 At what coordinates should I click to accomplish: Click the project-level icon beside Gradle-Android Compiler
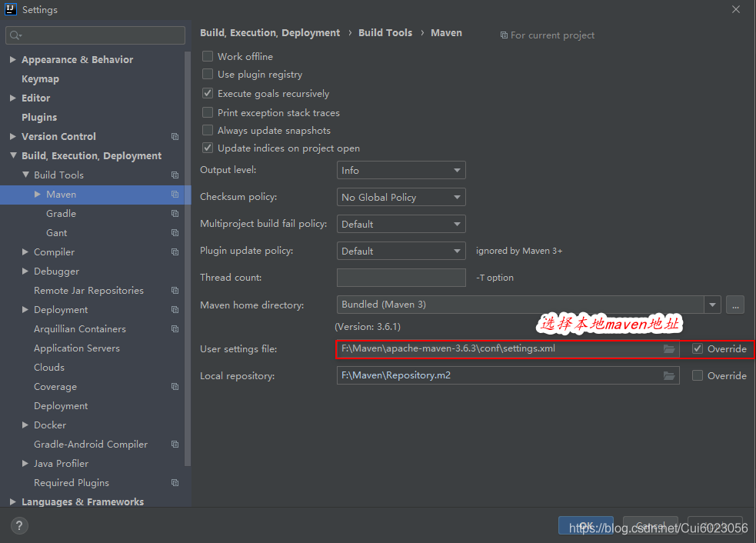[x=175, y=444]
